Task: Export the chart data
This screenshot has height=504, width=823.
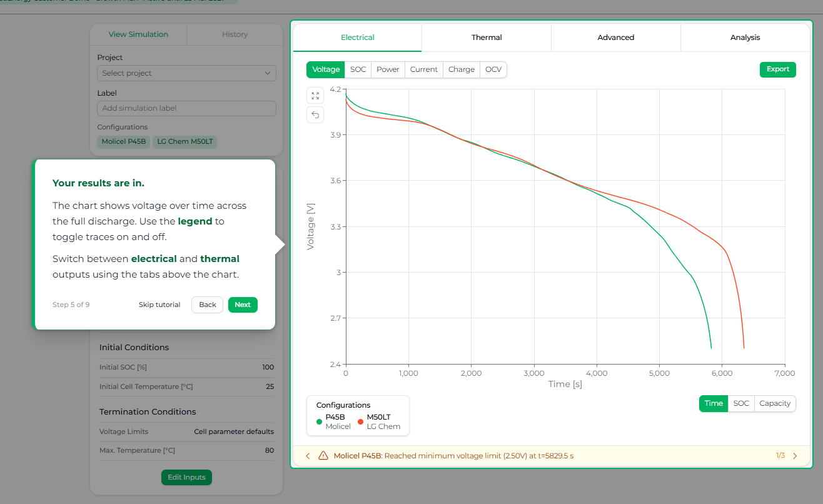Action: (778, 69)
